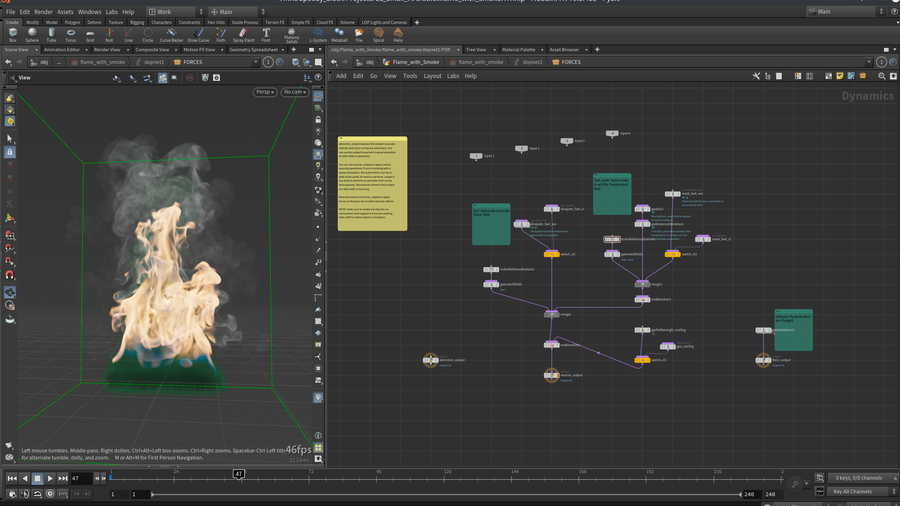Toggle the real-time playback clock button
900x506 pixels.
point(50,493)
